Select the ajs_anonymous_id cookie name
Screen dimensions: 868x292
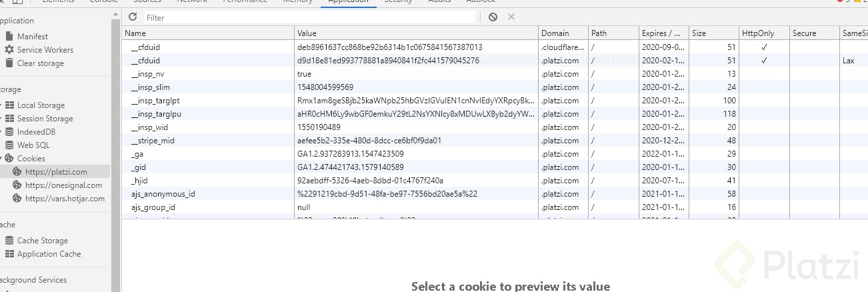[163, 194]
